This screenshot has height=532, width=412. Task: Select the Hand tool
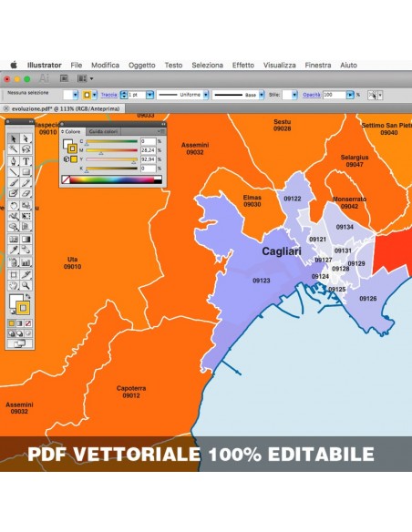pyautogui.click(x=14, y=285)
